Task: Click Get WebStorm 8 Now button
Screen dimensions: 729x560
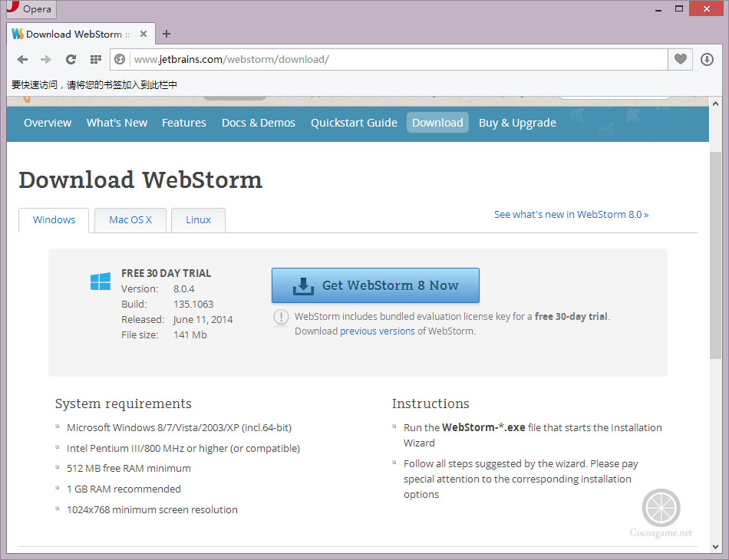Action: (x=375, y=285)
